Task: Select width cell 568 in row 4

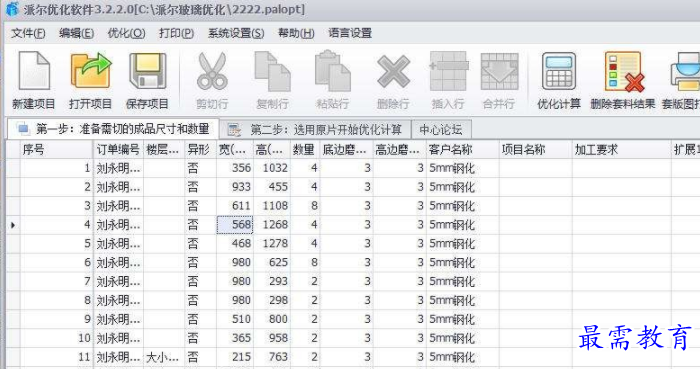Action: click(x=235, y=225)
